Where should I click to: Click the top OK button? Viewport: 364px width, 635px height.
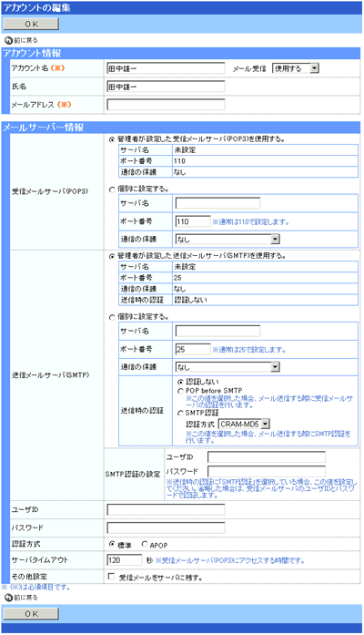tap(31, 24)
